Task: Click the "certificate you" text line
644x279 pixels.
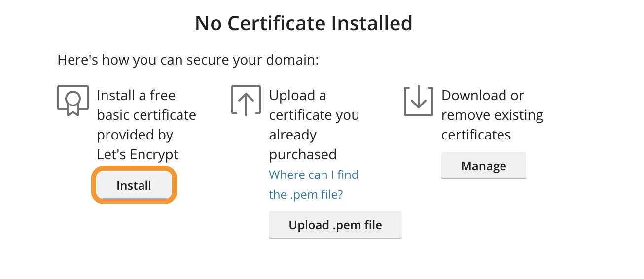Action: pos(314,115)
